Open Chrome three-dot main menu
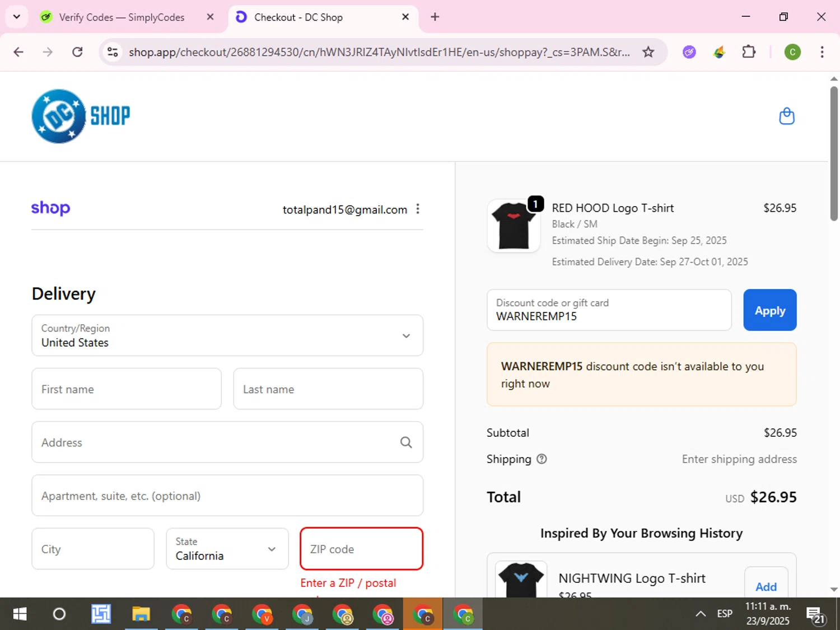 pos(822,52)
